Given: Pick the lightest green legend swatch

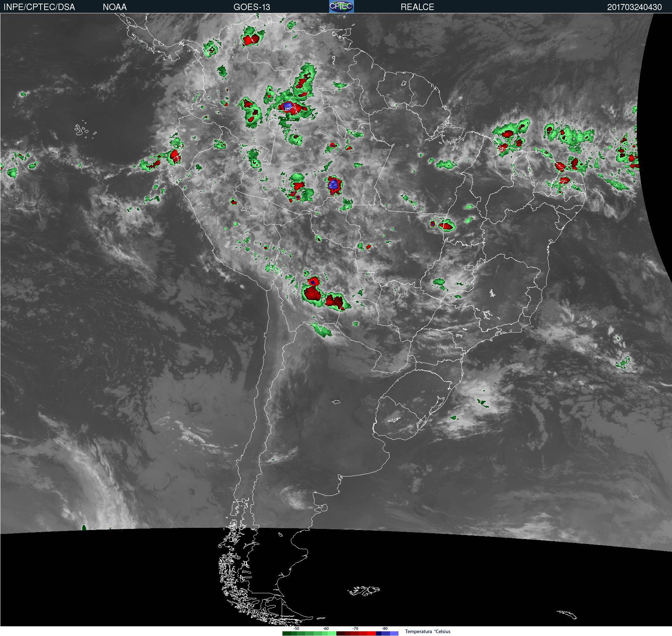Looking at the screenshot, I should [x=332, y=633].
